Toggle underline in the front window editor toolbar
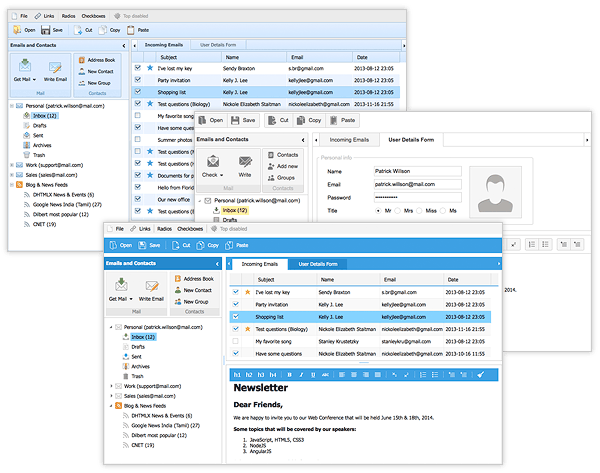 pos(313,375)
